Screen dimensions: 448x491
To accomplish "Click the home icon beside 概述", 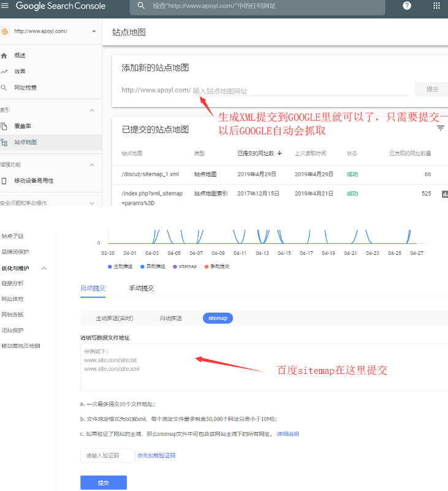I will pyautogui.click(x=4, y=56).
